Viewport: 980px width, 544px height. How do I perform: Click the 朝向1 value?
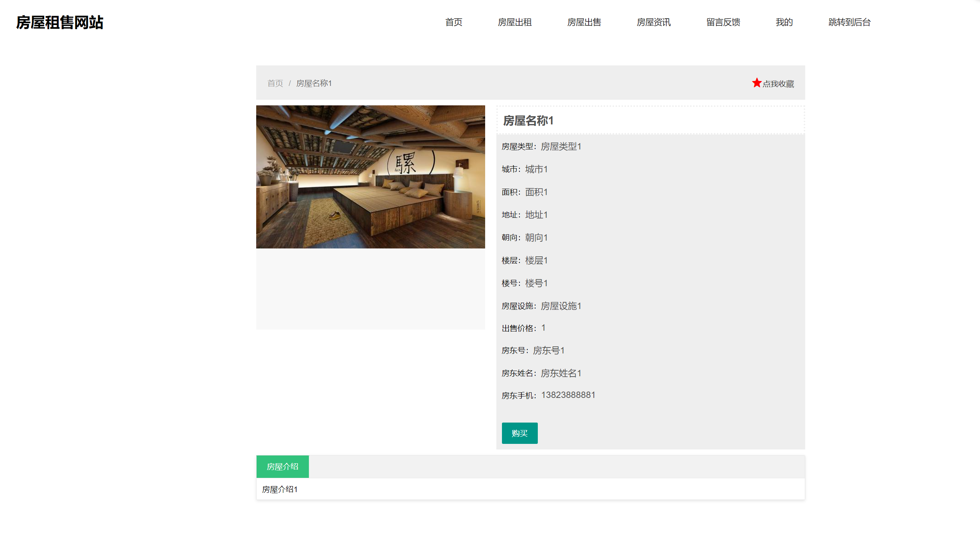(x=536, y=238)
